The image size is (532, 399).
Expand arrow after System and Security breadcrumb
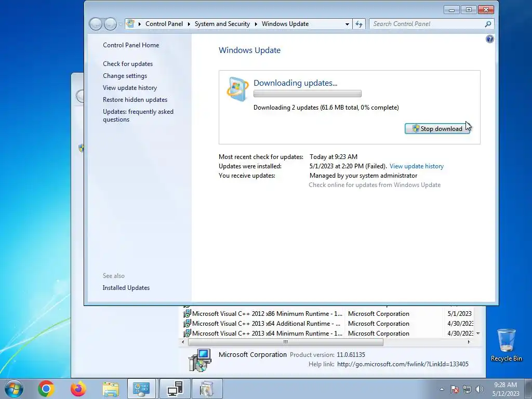click(256, 24)
